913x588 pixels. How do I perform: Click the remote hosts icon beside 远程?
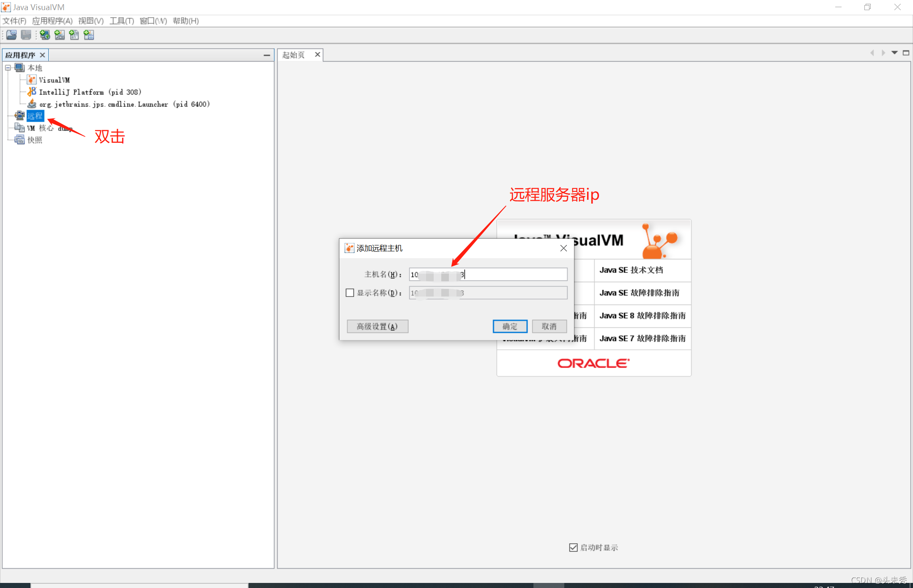tap(20, 116)
